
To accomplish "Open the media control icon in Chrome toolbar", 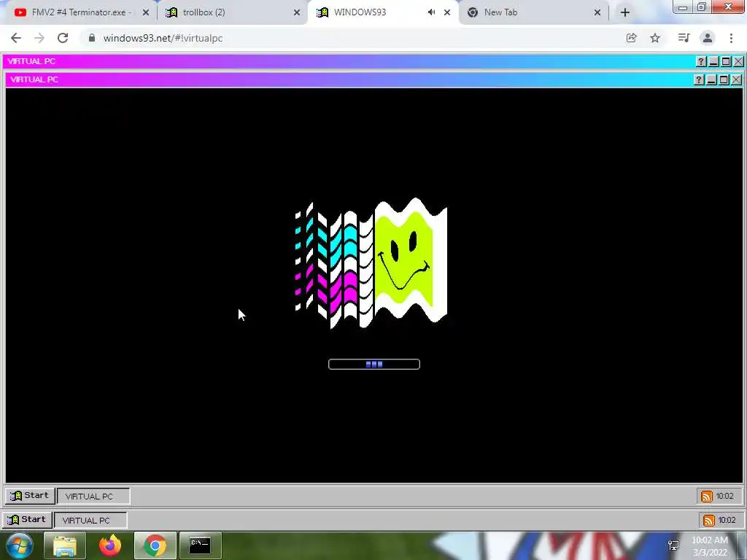I will [684, 38].
